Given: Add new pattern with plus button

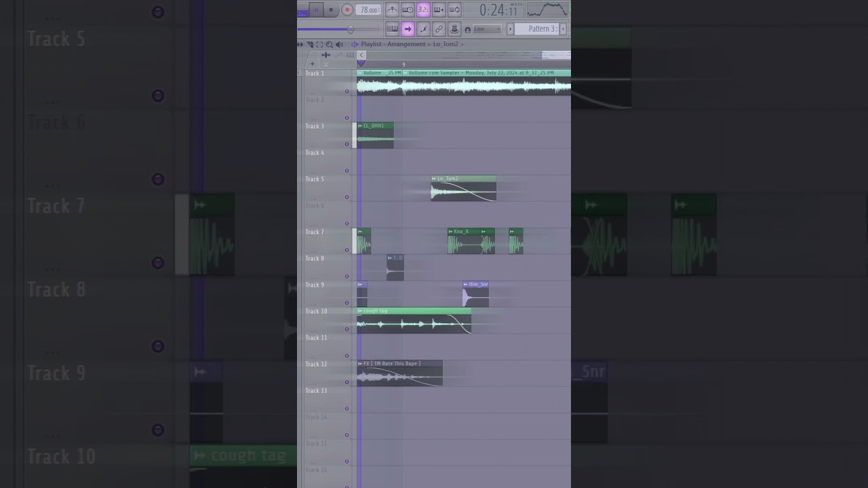Looking at the screenshot, I should (x=563, y=28).
